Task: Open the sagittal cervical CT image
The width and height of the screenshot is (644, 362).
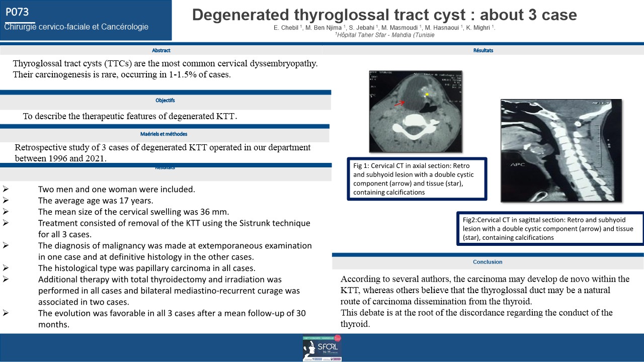Action: [x=561, y=150]
